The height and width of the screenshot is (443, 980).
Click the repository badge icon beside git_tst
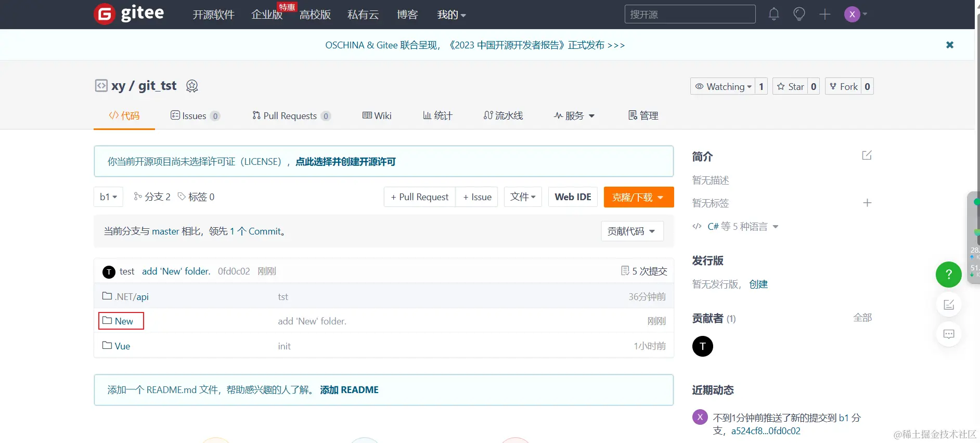(x=192, y=86)
